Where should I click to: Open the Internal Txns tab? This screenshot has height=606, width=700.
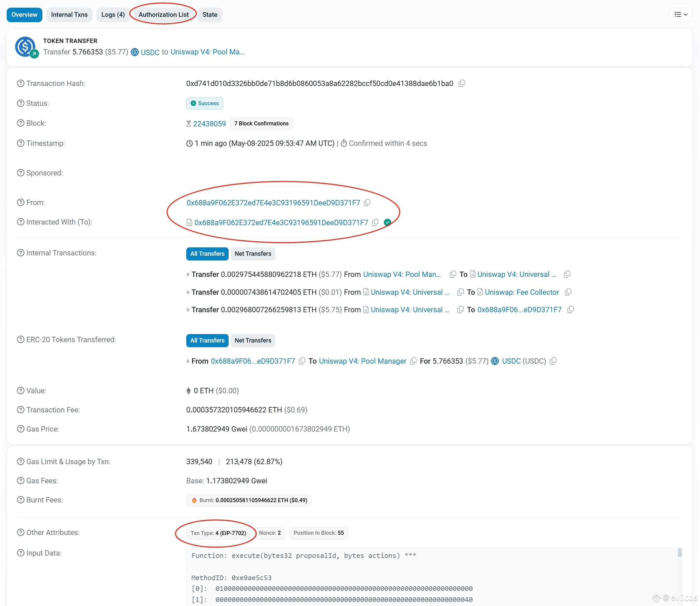pos(69,15)
